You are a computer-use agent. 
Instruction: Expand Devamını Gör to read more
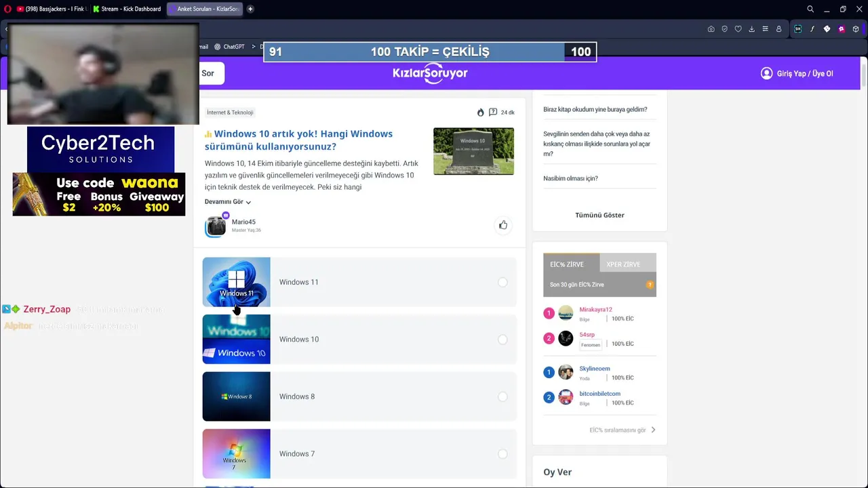click(x=228, y=202)
